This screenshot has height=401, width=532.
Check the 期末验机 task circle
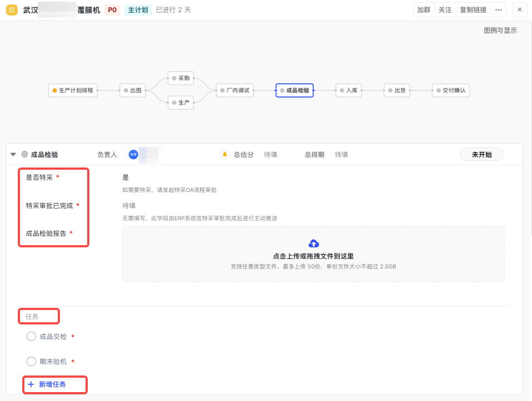(x=32, y=362)
